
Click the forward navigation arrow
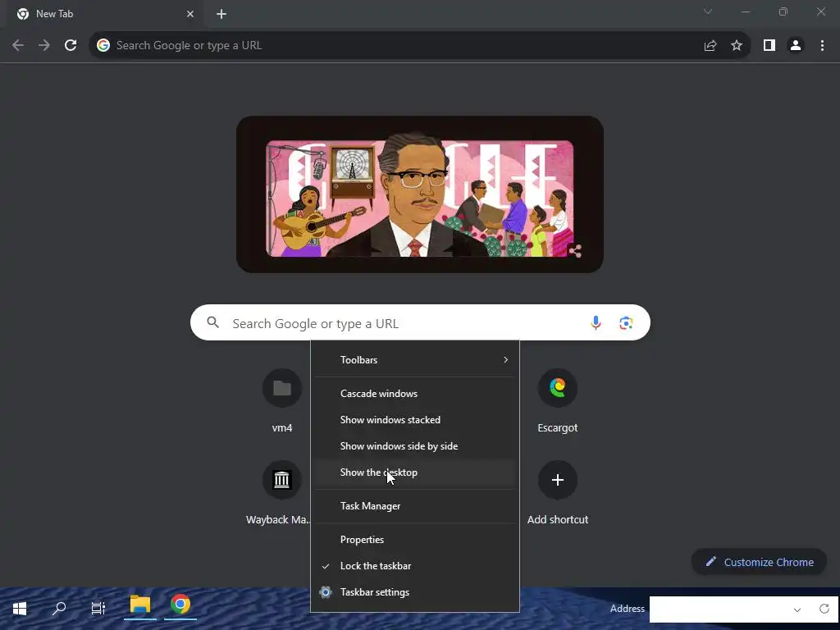44,46
